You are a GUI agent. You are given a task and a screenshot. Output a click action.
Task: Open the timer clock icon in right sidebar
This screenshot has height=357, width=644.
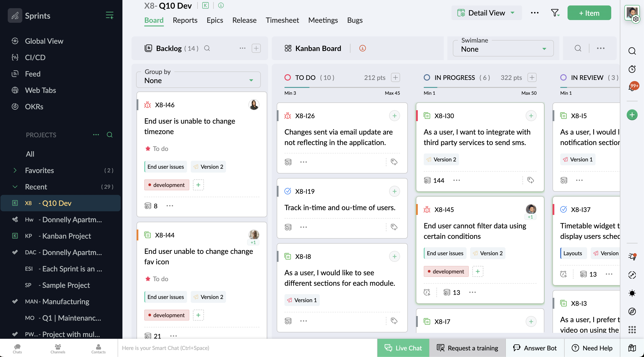coord(632,69)
